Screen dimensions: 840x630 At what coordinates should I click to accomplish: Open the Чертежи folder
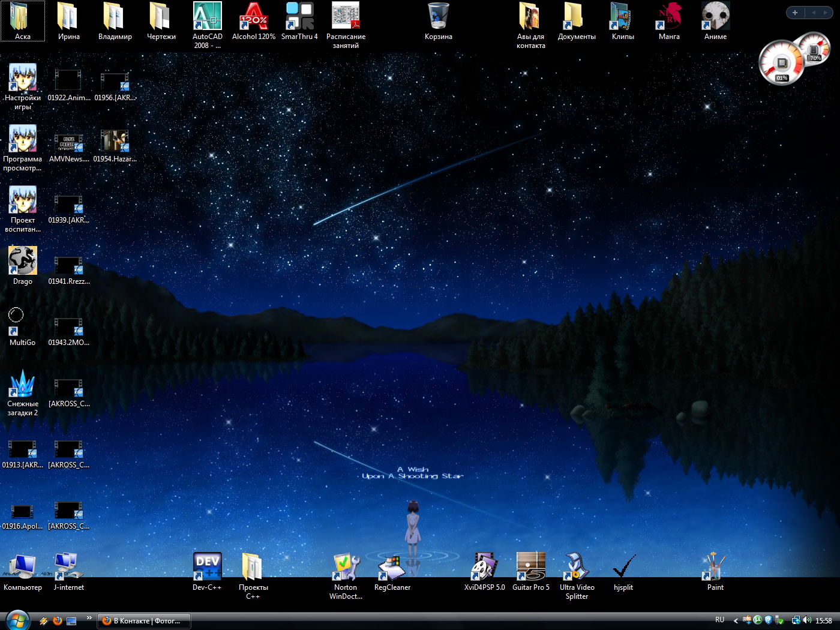161,21
